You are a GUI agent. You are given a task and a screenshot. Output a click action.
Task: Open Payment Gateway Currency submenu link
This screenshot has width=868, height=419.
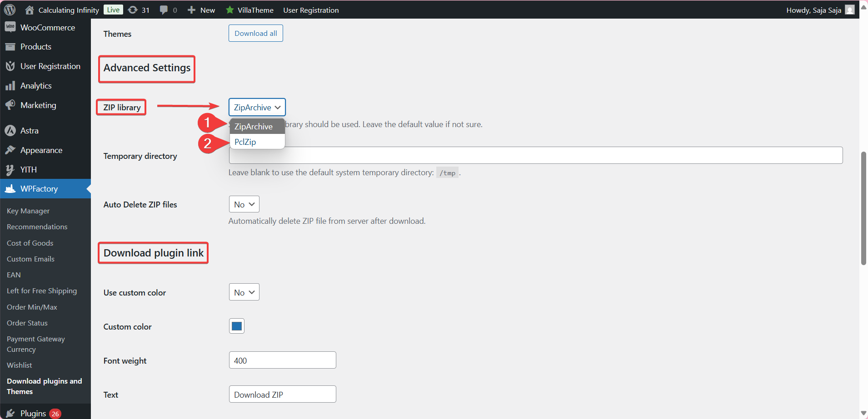tap(36, 344)
